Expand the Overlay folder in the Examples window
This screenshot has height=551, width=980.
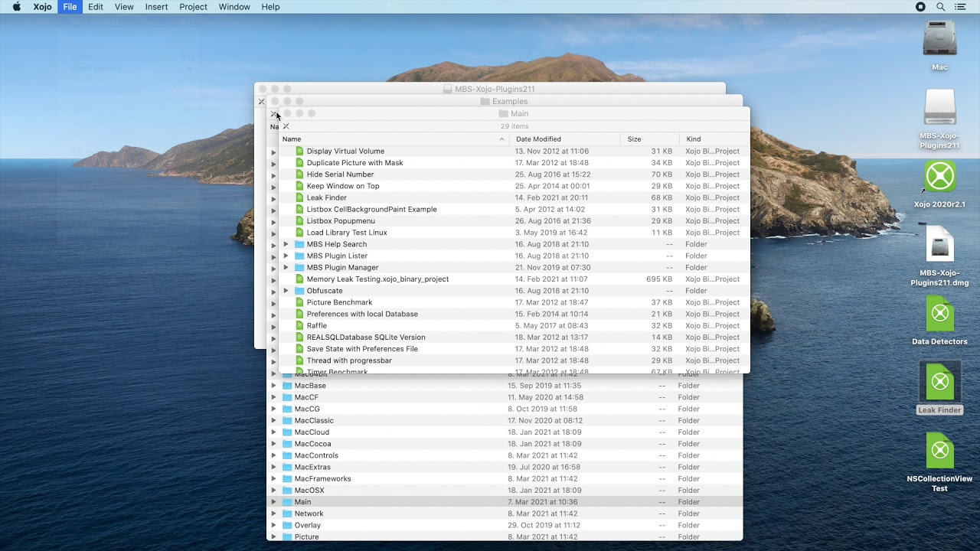point(273,525)
